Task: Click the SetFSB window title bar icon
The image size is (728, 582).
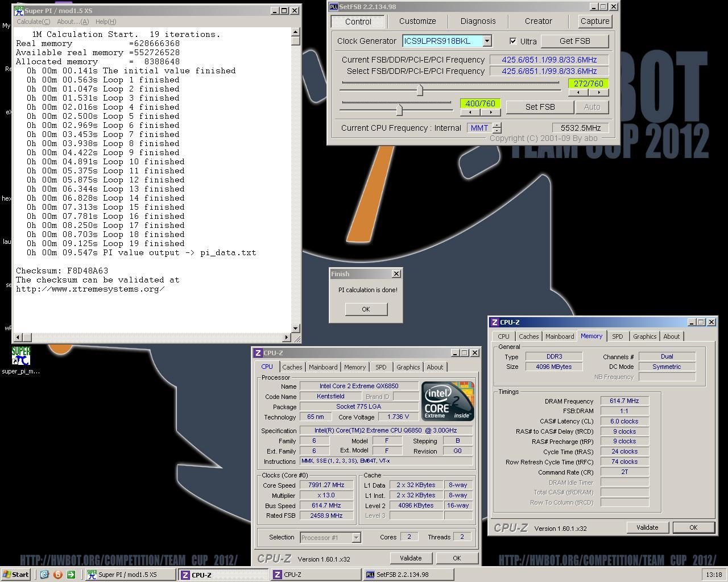Action: pyautogui.click(x=334, y=7)
